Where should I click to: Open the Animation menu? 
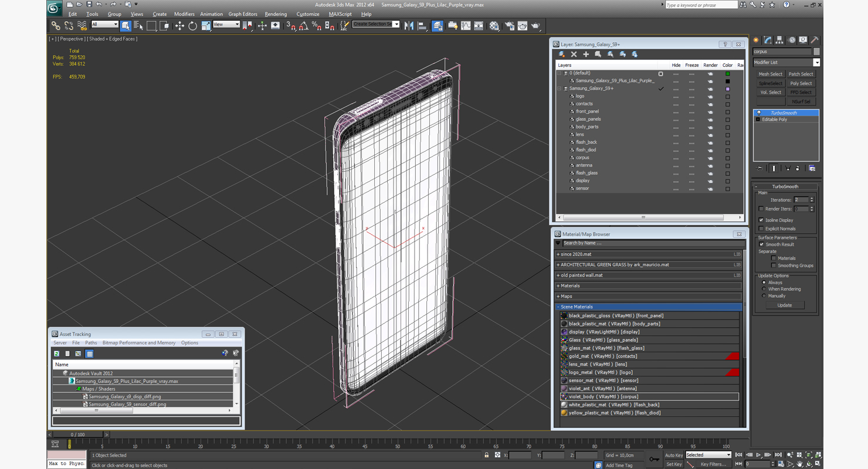211,14
